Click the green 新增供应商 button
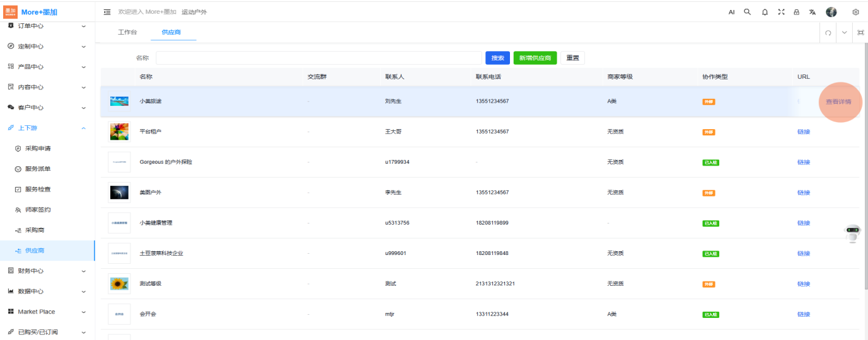 click(x=535, y=58)
